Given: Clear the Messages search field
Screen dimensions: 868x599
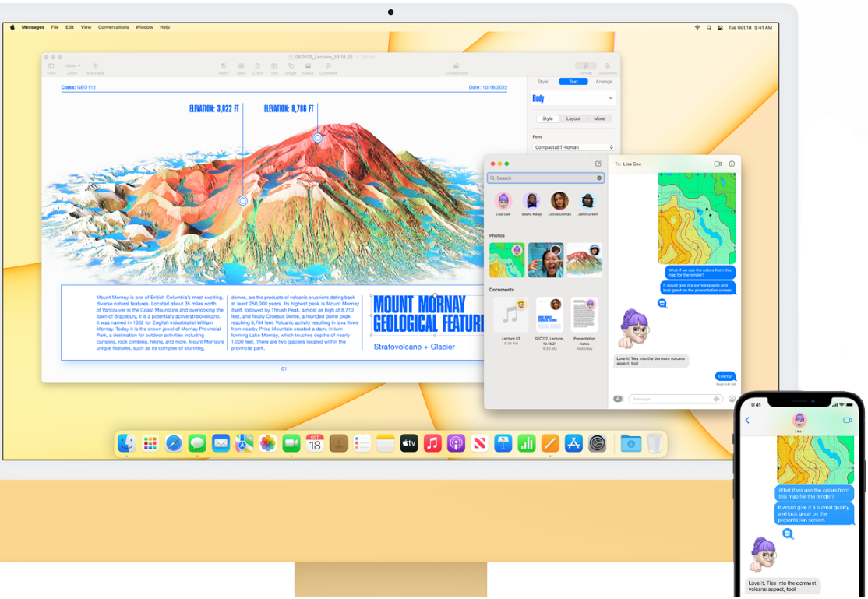Looking at the screenshot, I should 599,178.
